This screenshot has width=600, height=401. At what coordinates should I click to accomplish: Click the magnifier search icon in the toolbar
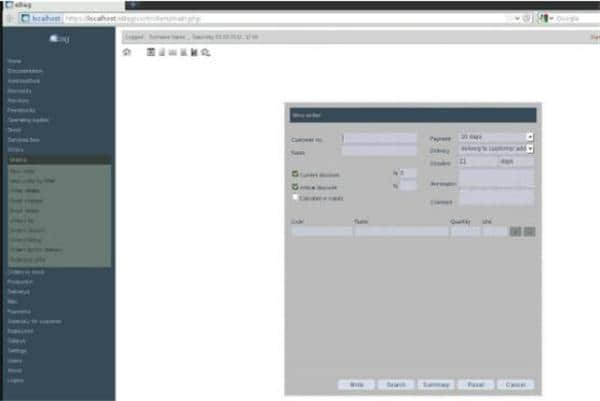[206, 52]
